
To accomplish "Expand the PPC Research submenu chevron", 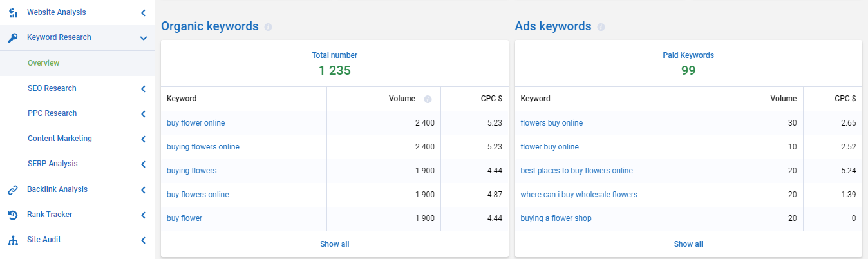I will click(143, 114).
